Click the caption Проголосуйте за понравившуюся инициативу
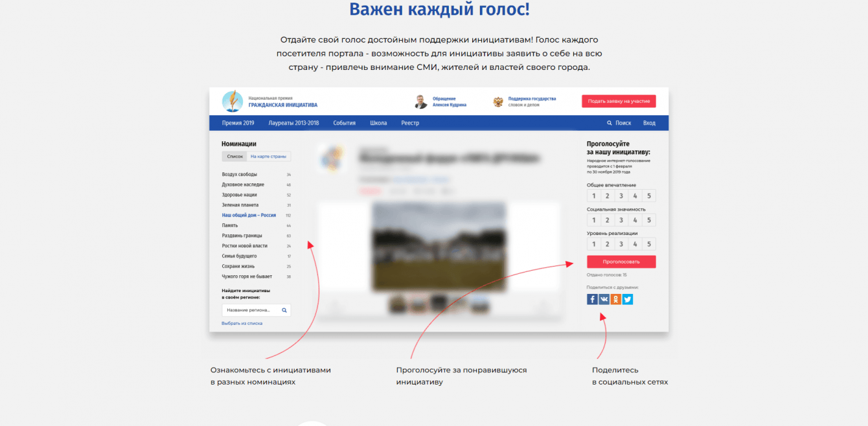The image size is (868, 426). tap(462, 376)
